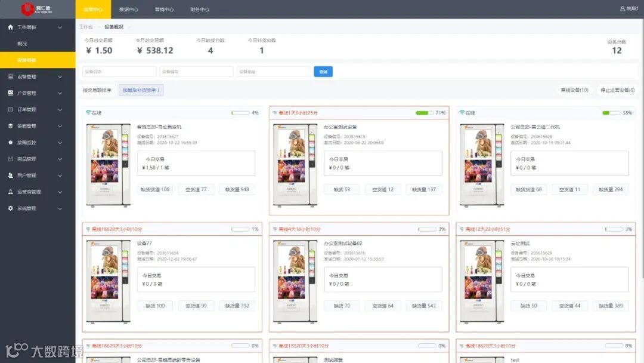Click the ¥1.50 / 1 笔 today transaction box
Image resolution: width=644 pixels, height=363 pixels.
[196, 163]
